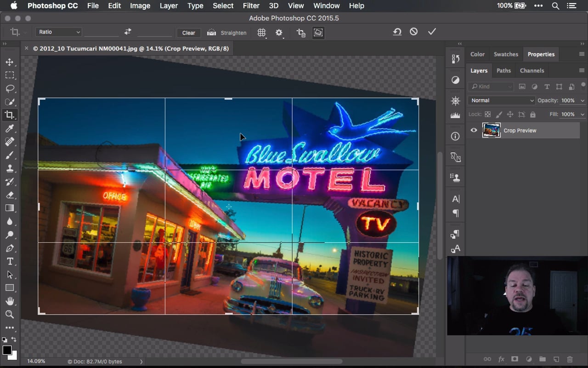Select the Hand tool

[x=10, y=301]
